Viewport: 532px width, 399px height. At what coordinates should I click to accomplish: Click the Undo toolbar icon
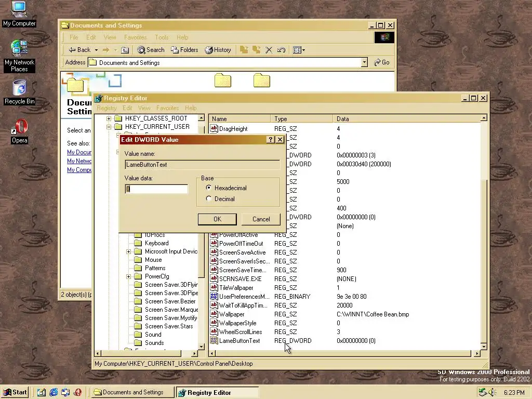click(281, 50)
